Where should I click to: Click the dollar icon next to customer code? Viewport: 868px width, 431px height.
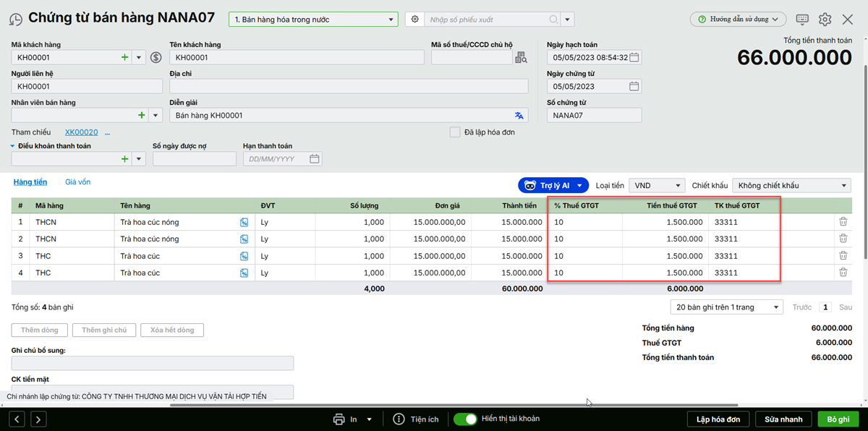156,57
